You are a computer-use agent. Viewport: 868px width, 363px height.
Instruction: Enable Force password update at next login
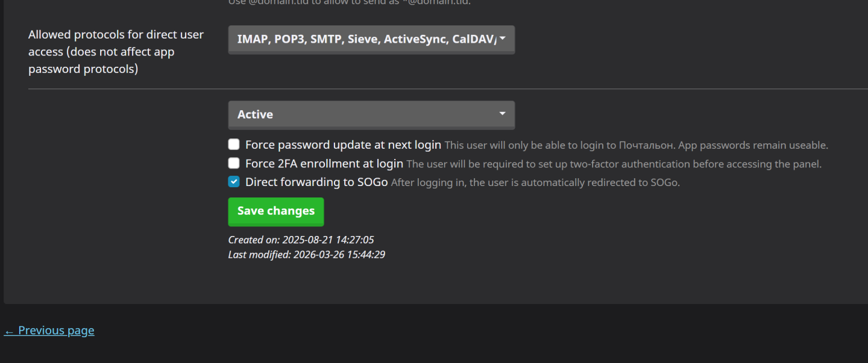coord(234,144)
